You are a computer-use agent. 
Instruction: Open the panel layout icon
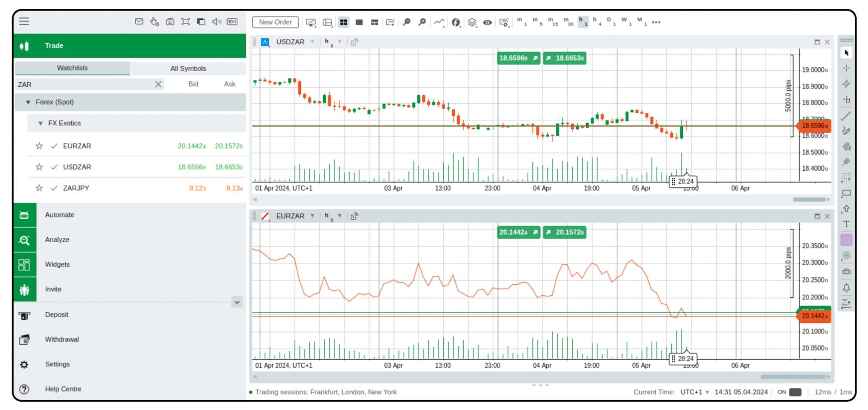[328, 22]
